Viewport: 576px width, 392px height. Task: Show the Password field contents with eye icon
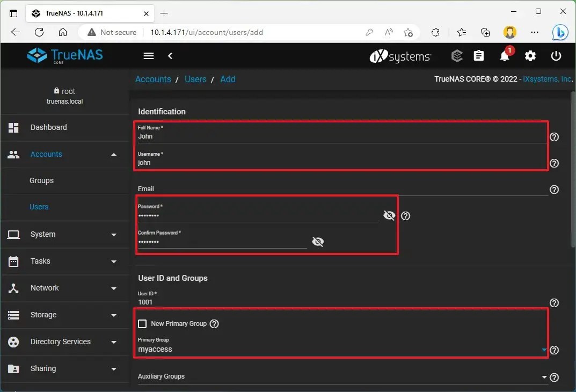pos(389,215)
